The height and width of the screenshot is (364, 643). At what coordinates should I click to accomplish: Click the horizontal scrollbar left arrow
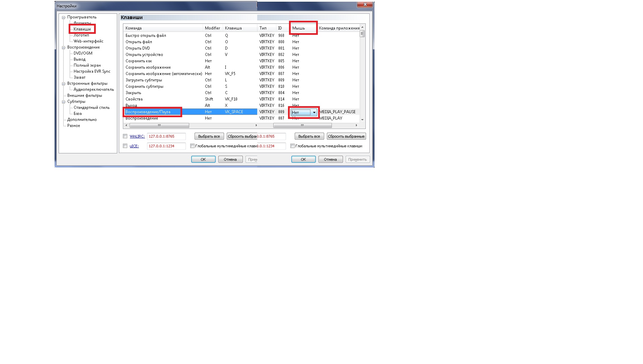point(126,126)
